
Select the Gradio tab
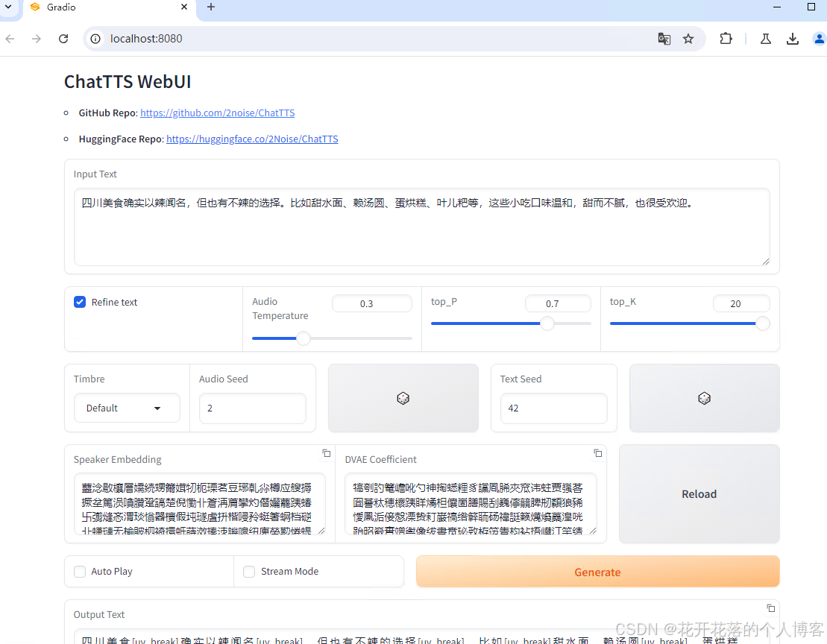point(108,7)
